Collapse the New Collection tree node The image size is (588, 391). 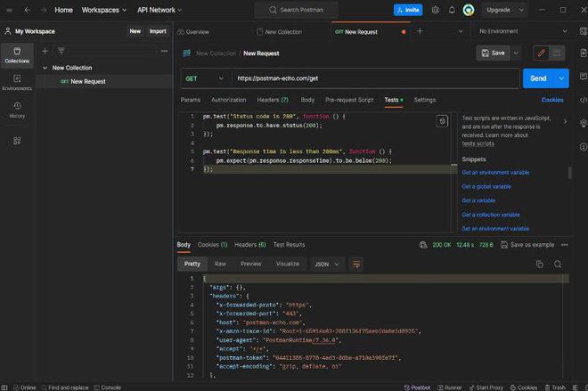(45, 68)
